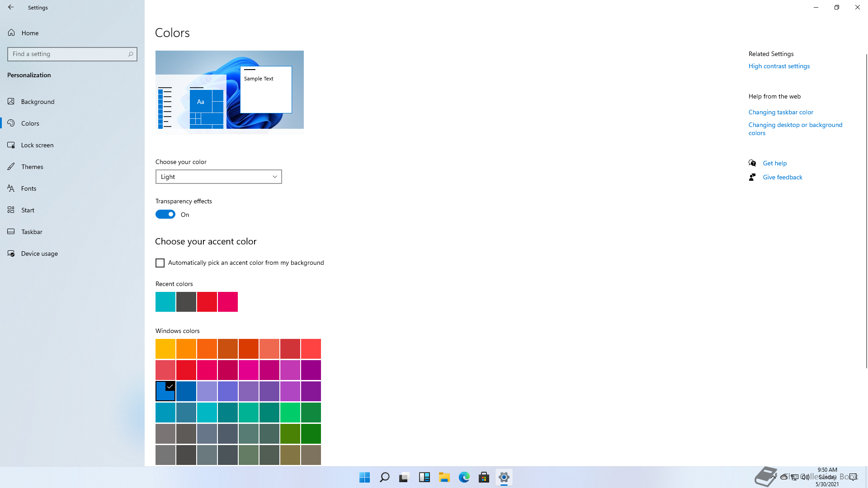Click the Settings gear taskbar icon

point(504,477)
